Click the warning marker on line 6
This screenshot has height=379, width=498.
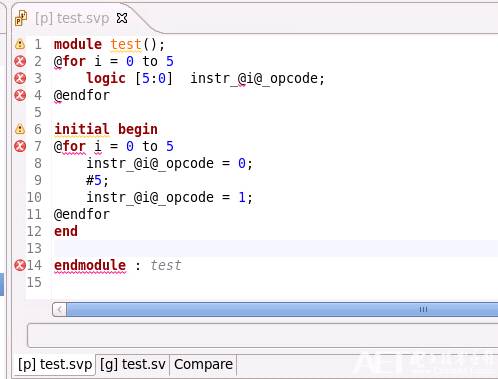pos(20,129)
